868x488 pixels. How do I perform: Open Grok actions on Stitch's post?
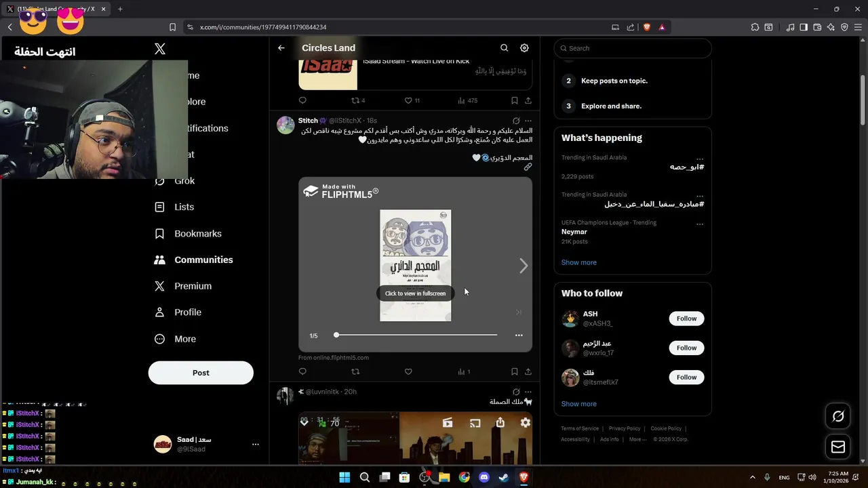(515, 121)
